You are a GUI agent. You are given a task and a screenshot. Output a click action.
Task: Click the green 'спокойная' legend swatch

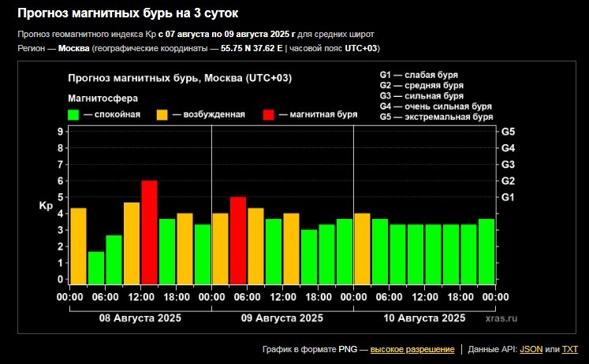pos(73,115)
